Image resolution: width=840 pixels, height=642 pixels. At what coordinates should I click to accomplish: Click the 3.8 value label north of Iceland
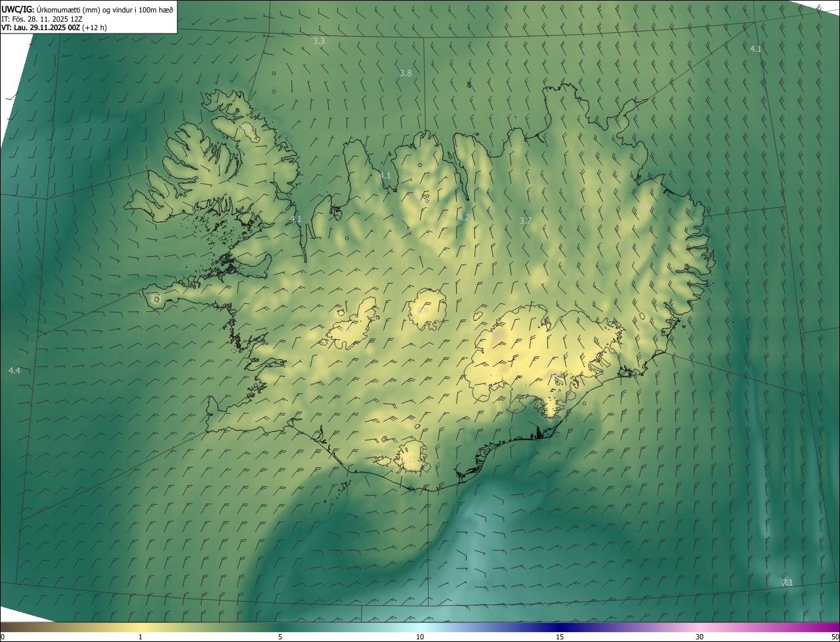tap(406, 73)
